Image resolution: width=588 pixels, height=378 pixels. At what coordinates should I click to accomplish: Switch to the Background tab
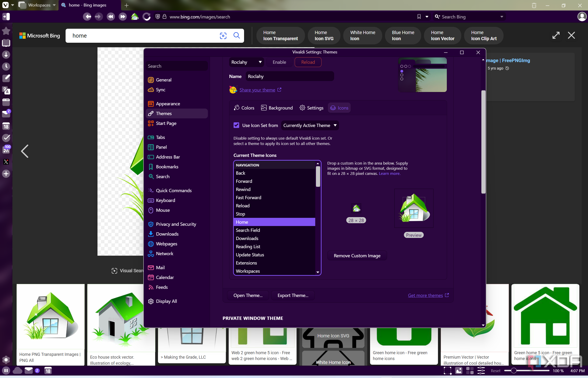[x=277, y=108]
